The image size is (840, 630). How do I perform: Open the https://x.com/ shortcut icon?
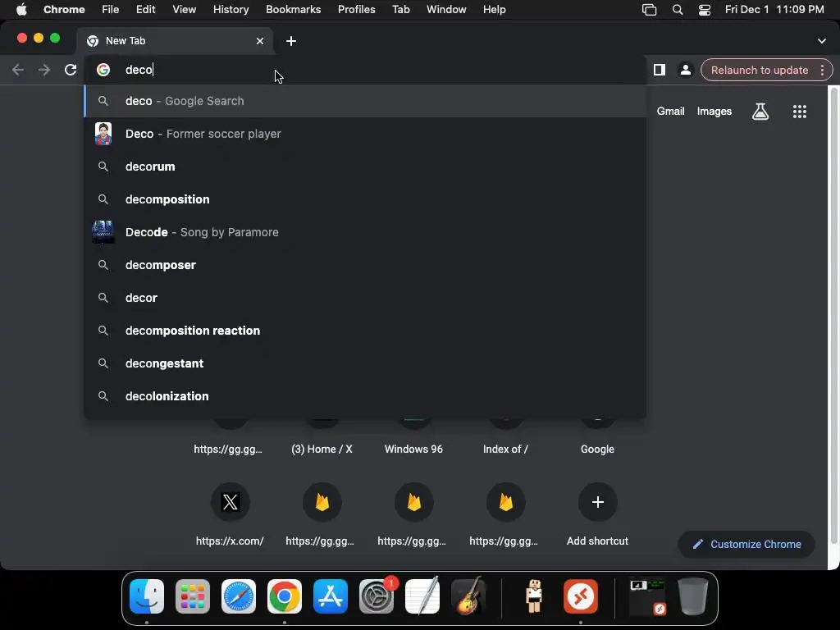pos(230,502)
